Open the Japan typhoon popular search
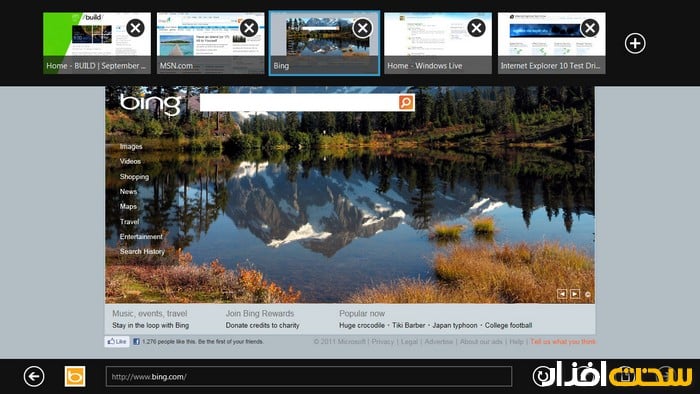 pos(454,325)
